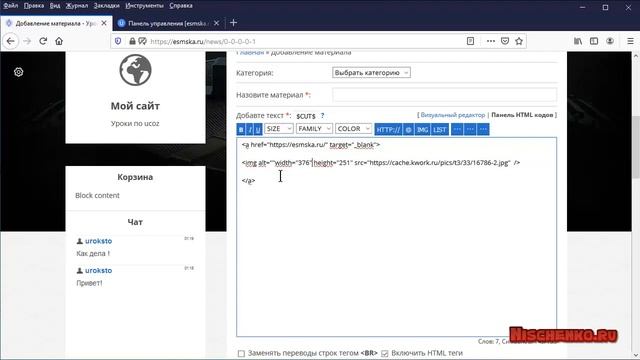Apply bold formatting in HTML editor
640x360 pixels.
pos(241,129)
